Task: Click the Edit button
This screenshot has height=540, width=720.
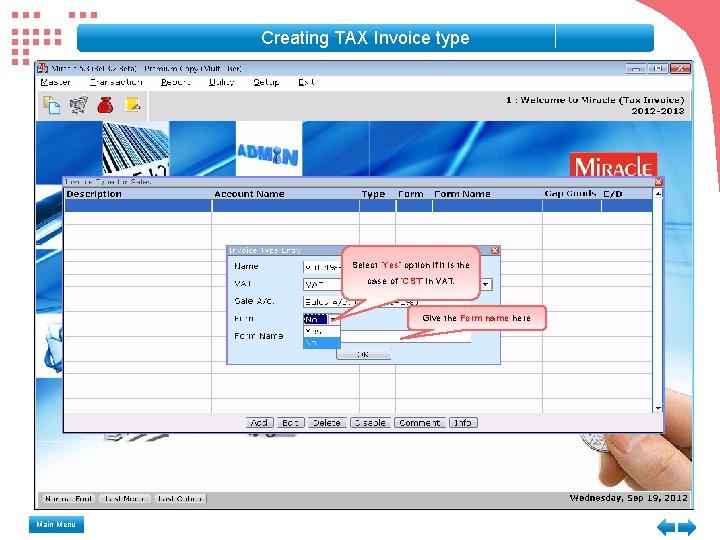Action: [x=291, y=422]
